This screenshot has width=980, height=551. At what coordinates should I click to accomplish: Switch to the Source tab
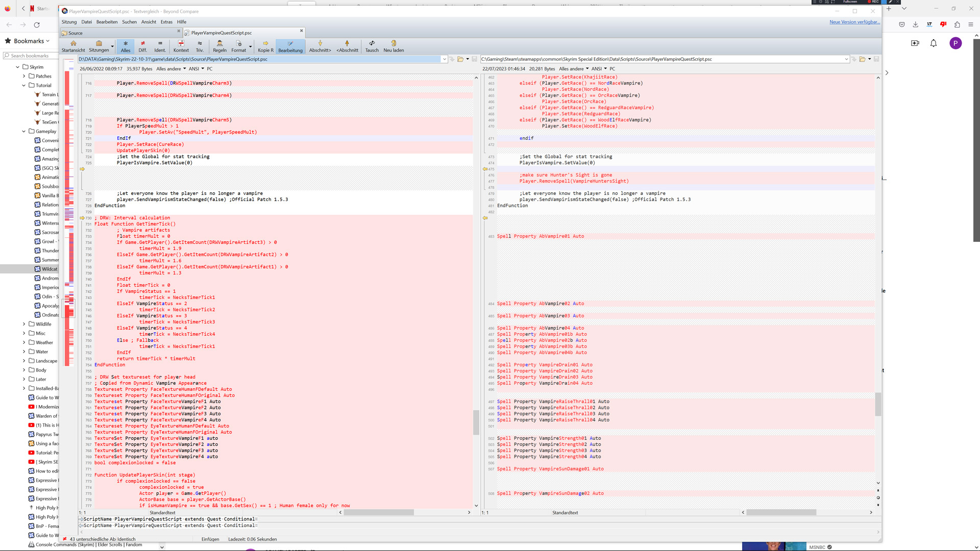pos(76,33)
